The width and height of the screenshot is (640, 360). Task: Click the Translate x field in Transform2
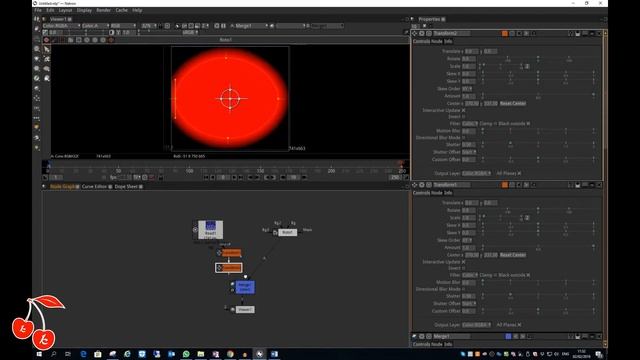pos(471,51)
